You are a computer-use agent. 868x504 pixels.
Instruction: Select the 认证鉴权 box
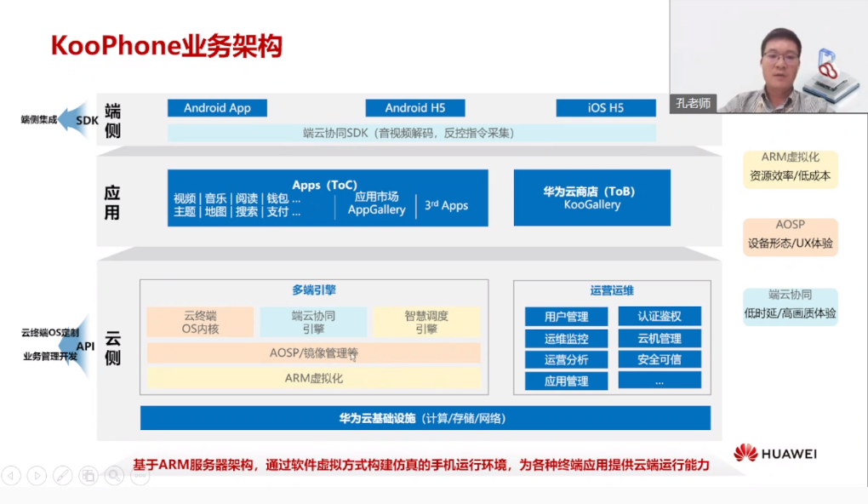(x=660, y=316)
